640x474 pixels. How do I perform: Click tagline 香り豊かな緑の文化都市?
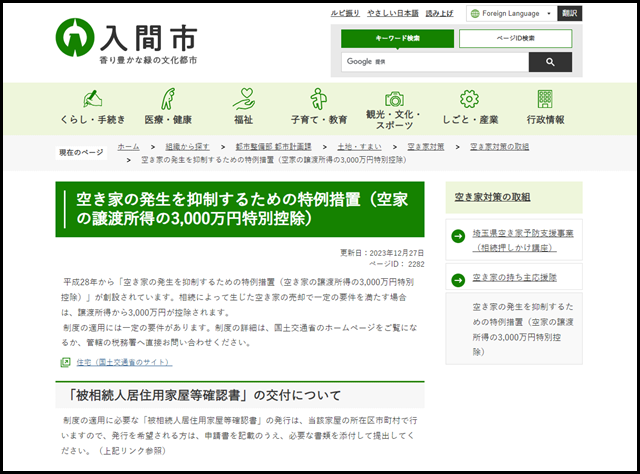(x=149, y=60)
